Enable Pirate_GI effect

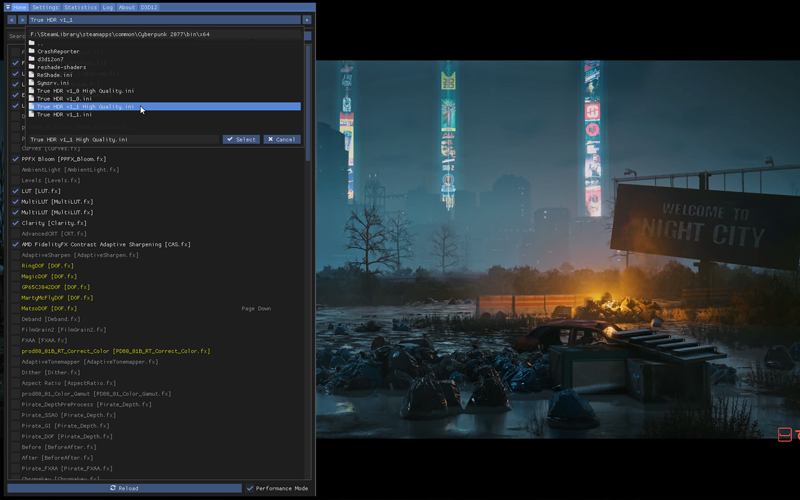(15, 426)
